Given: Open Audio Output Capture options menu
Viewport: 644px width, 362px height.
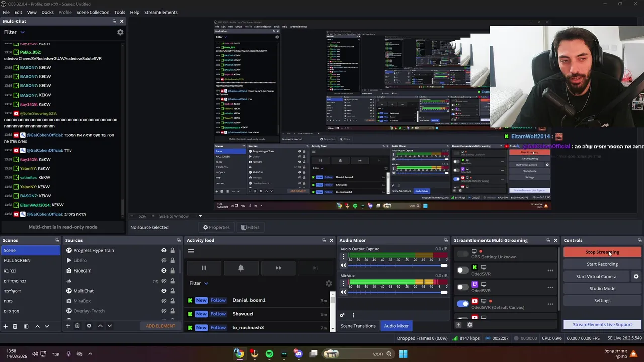Looking at the screenshot, I should (x=344, y=257).
